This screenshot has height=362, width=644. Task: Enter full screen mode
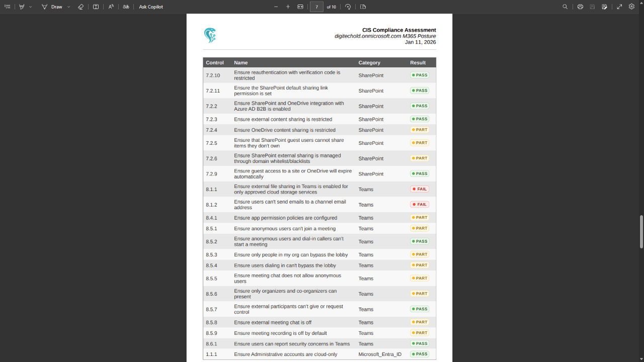(x=620, y=7)
